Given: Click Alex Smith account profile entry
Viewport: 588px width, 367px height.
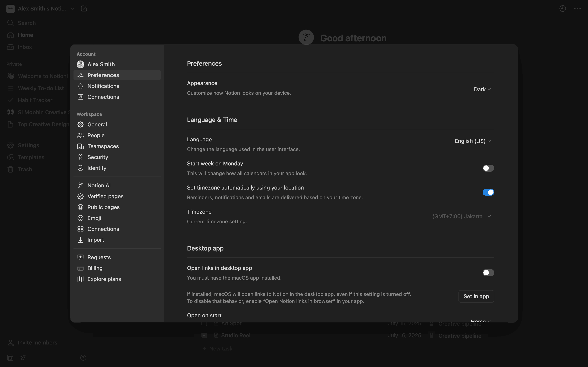Looking at the screenshot, I should coord(101,64).
